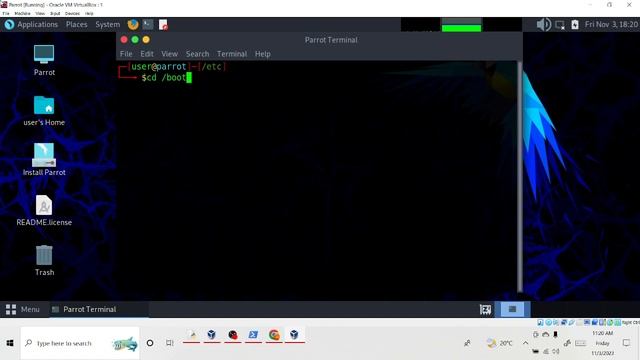Open the network connection indicator
The width and height of the screenshot is (640, 360).
[x=560, y=25]
